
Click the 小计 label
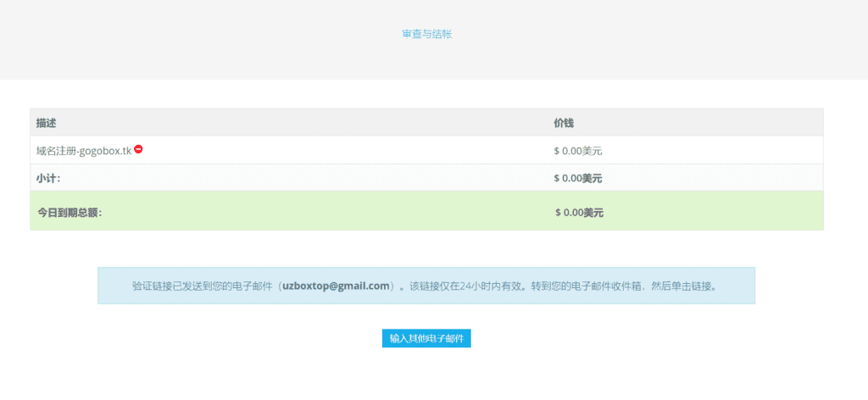pos(48,178)
